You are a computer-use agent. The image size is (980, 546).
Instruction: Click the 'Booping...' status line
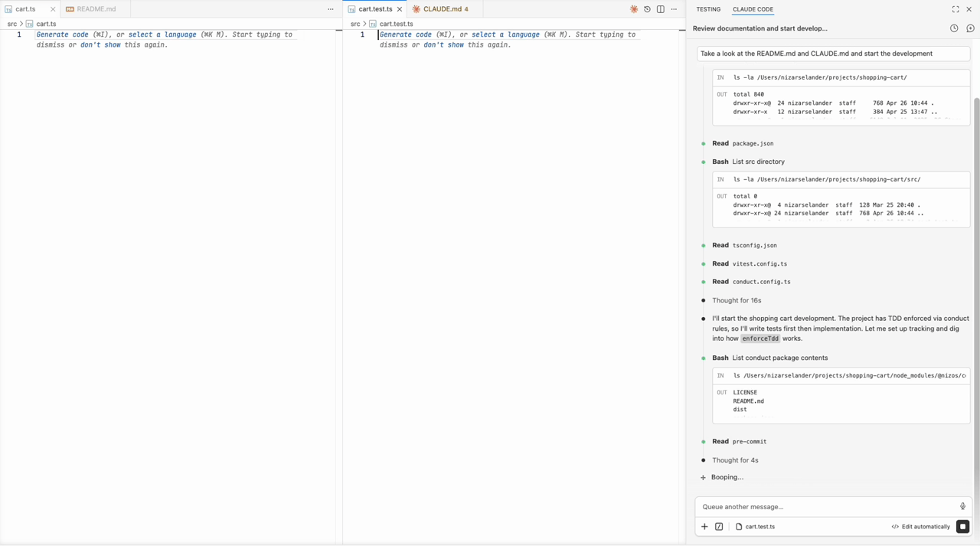727,477
